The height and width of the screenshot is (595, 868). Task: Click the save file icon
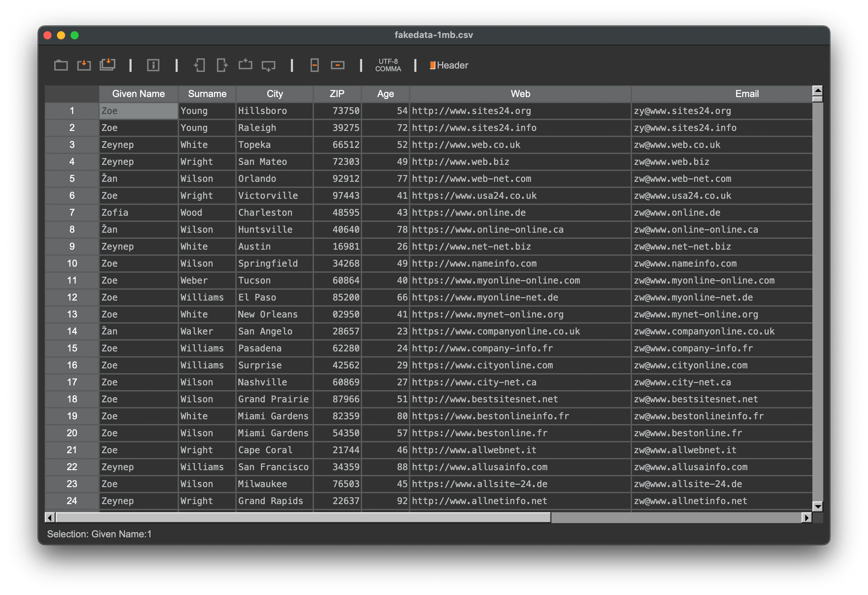pyautogui.click(x=84, y=65)
